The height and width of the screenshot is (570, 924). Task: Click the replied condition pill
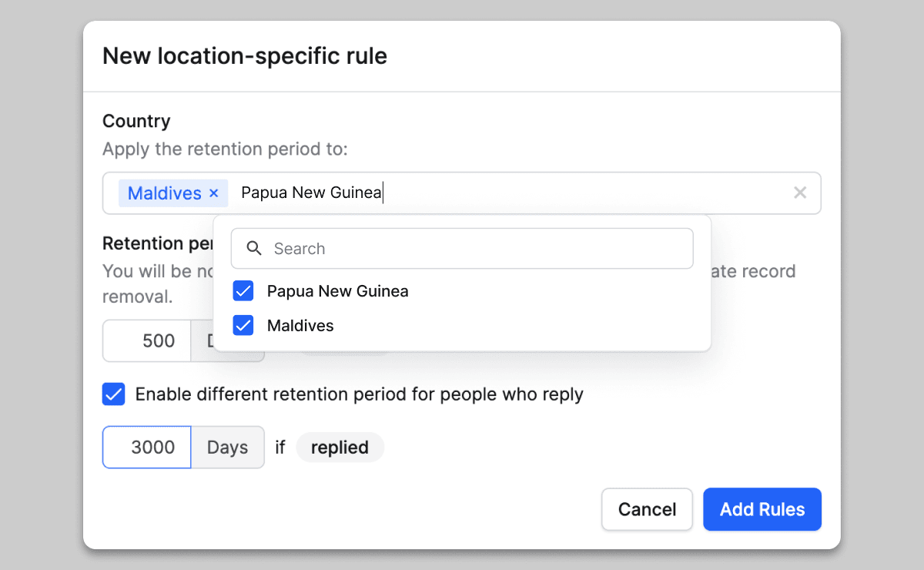(340, 448)
